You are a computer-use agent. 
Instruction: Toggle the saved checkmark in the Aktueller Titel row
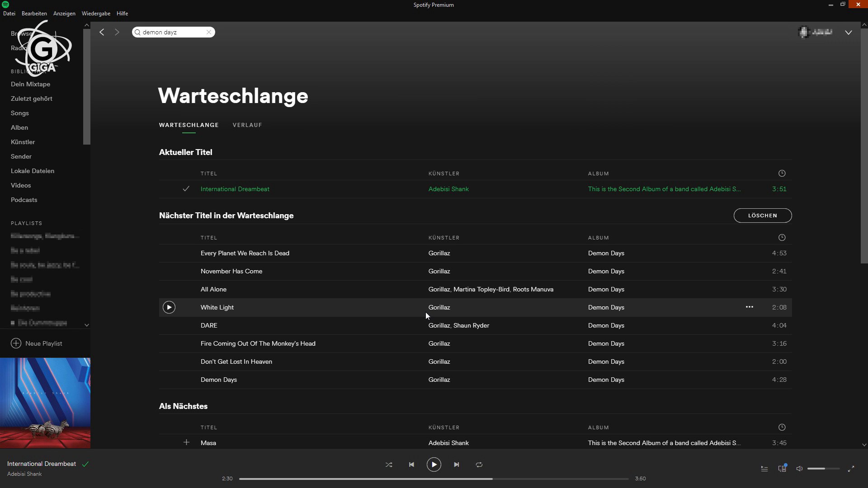[x=186, y=189]
